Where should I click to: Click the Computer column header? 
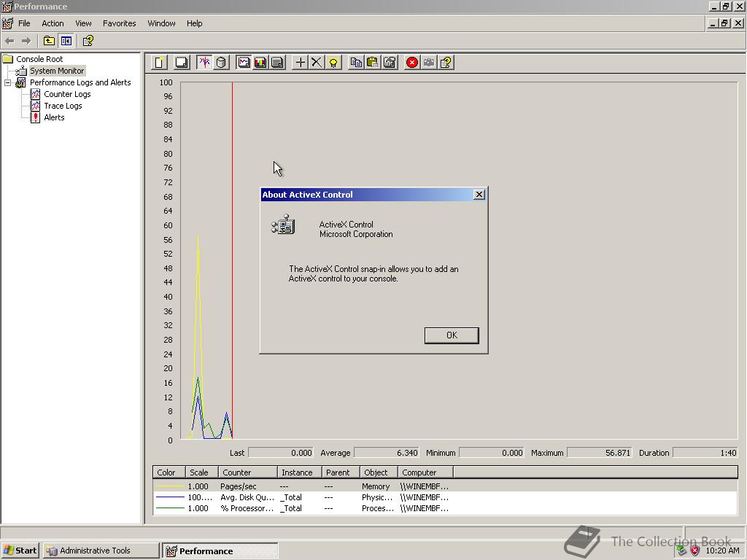coord(425,472)
